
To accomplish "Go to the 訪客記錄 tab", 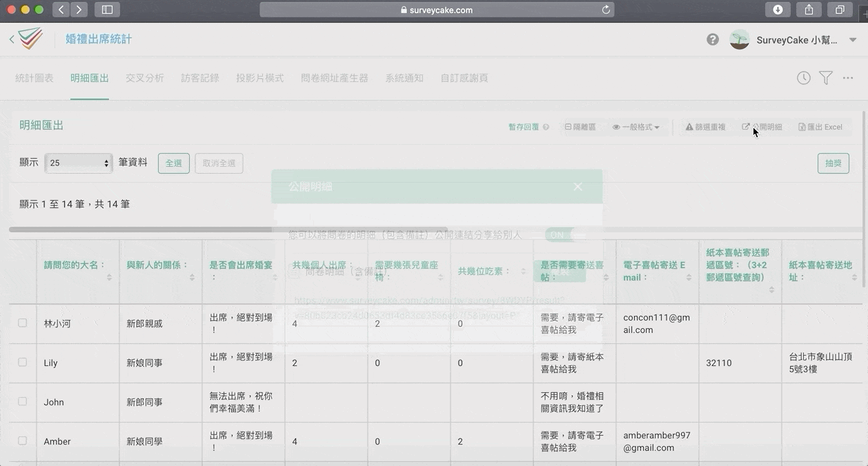I will click(200, 78).
